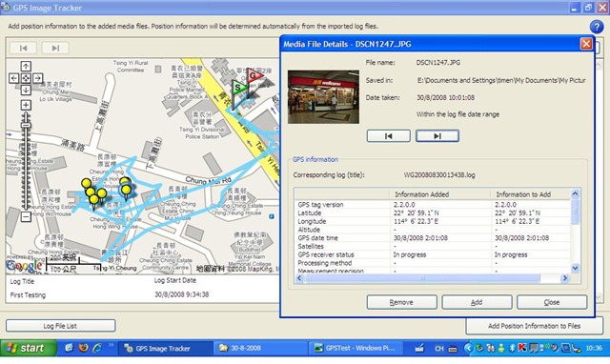Pan the map down with arrow icon

(x=26, y=91)
